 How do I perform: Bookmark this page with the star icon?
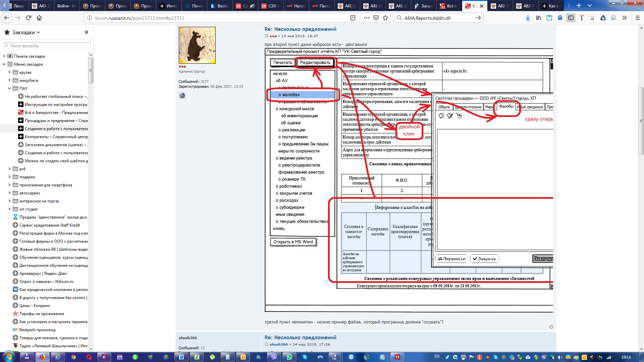click(x=385, y=18)
